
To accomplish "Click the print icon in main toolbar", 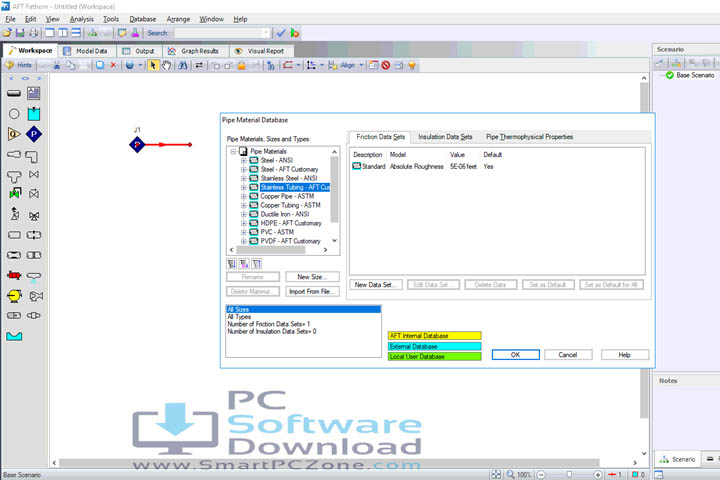I will click(x=34, y=33).
